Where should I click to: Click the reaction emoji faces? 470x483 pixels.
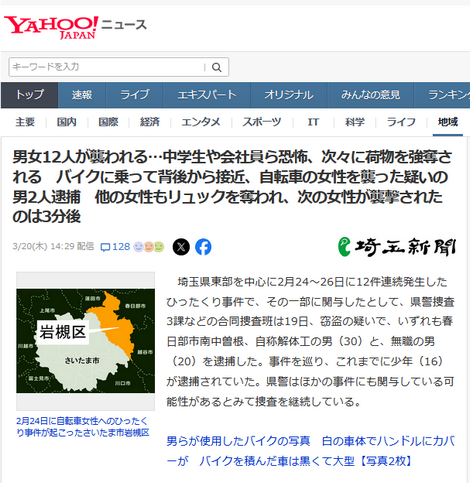[149, 247]
